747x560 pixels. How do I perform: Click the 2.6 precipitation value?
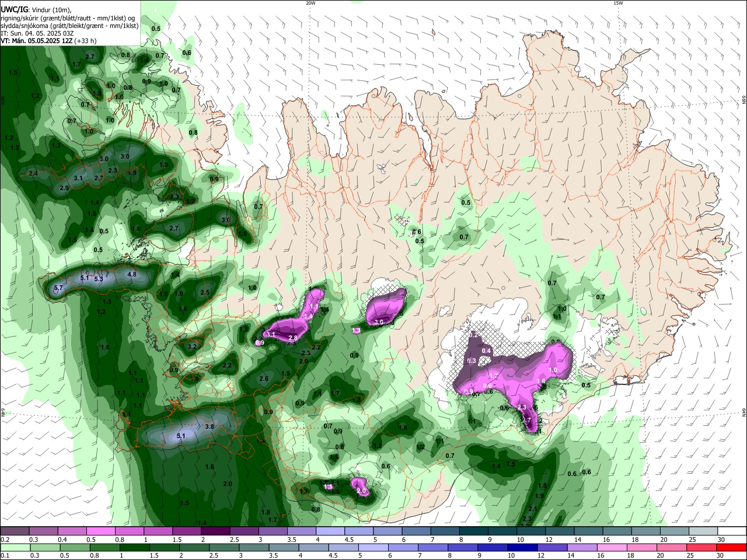click(264, 379)
